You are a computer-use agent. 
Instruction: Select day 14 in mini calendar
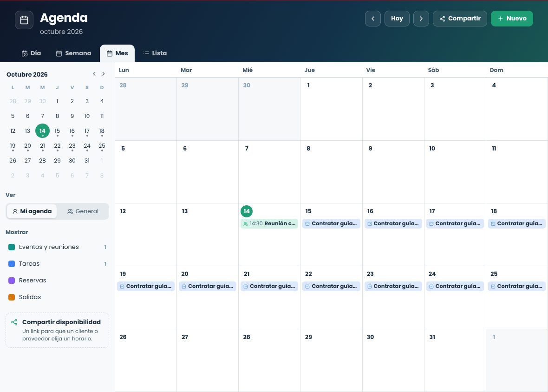[x=42, y=131]
